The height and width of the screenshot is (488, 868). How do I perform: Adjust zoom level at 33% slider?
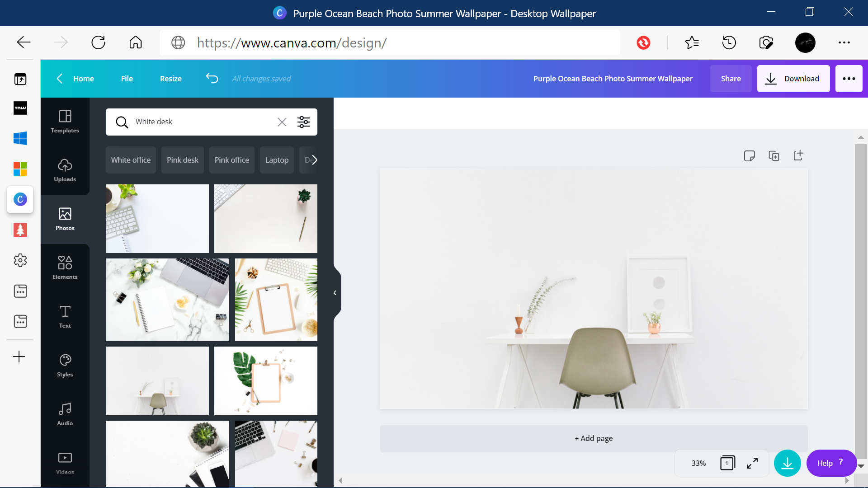click(698, 463)
